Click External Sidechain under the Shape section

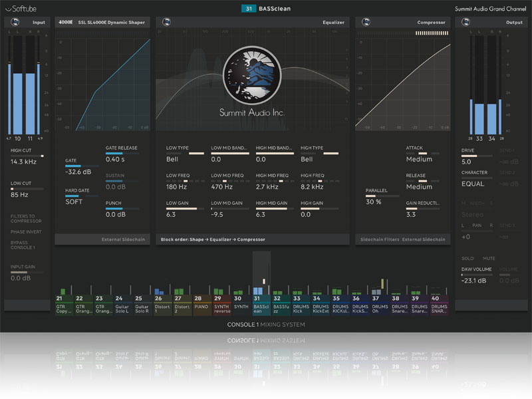point(122,239)
